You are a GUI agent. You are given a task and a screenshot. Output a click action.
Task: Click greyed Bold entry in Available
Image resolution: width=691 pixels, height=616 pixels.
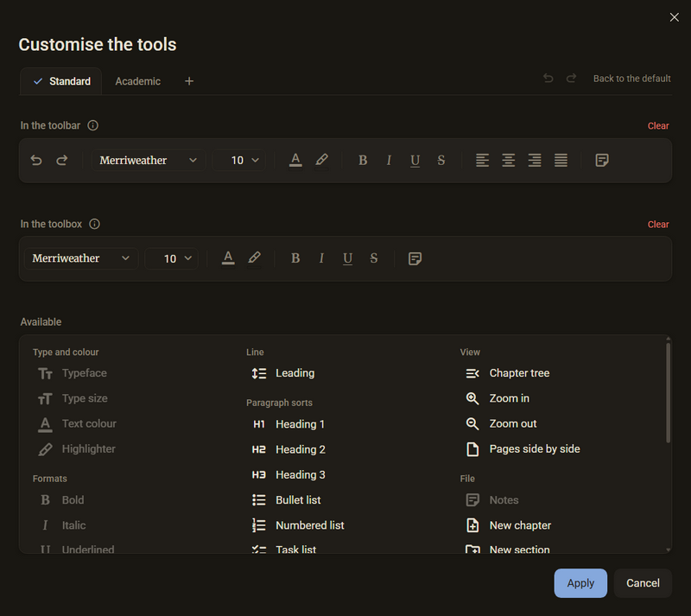click(x=60, y=500)
